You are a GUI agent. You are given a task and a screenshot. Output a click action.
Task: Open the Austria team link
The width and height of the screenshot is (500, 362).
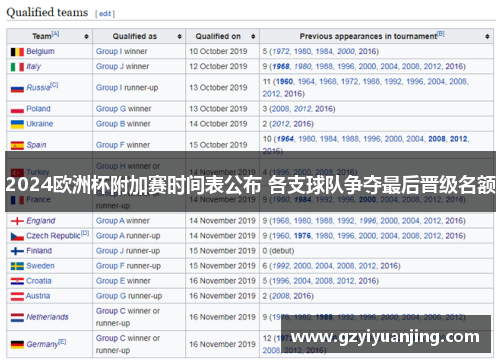tap(38, 296)
